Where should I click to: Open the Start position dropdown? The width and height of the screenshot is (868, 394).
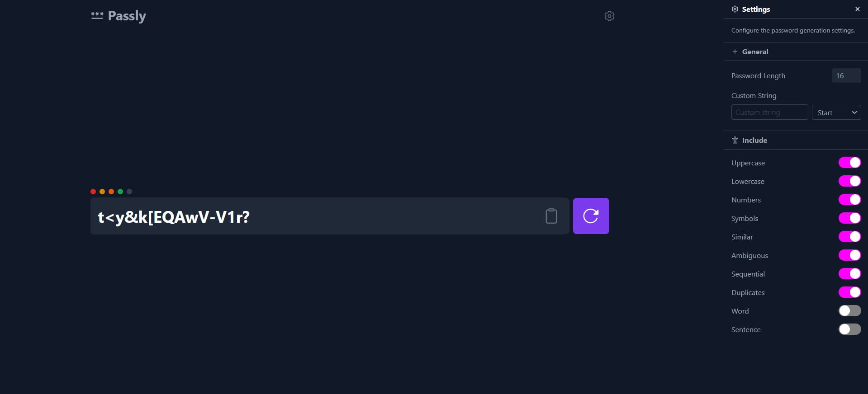[x=836, y=113]
